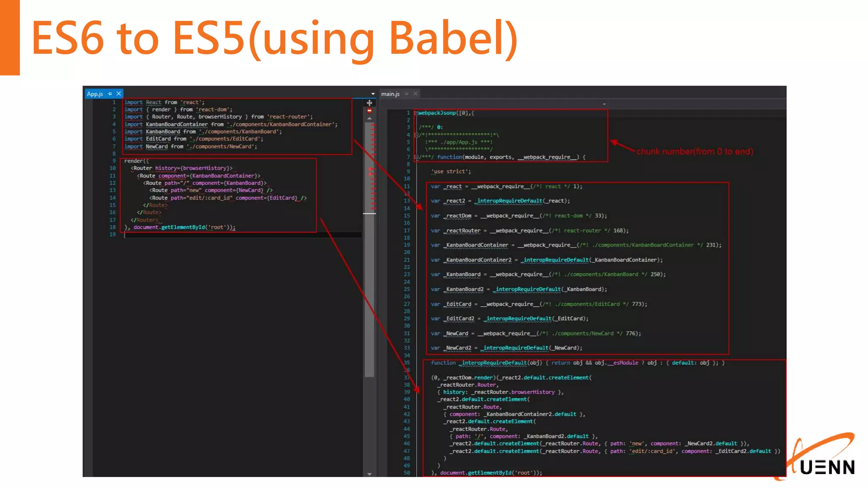Click ./app/App.js comment on main.js line 5
The height and width of the screenshot is (488, 868).
coord(459,142)
